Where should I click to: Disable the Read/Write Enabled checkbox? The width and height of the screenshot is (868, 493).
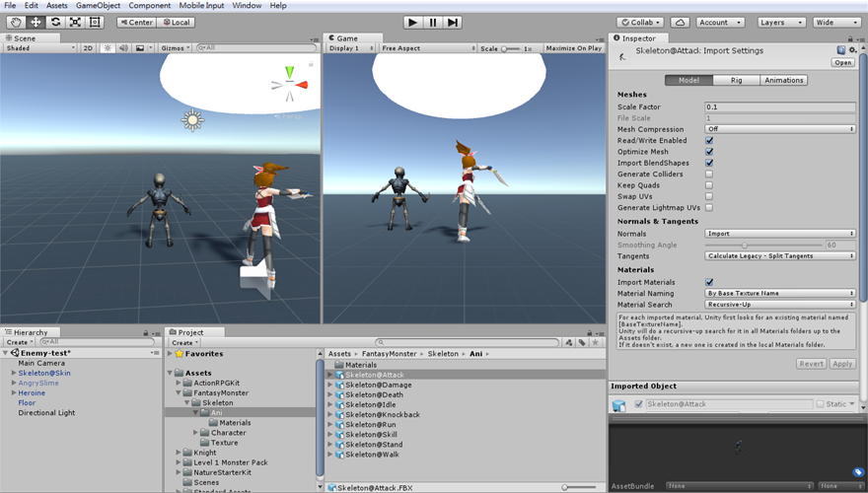[x=709, y=141]
